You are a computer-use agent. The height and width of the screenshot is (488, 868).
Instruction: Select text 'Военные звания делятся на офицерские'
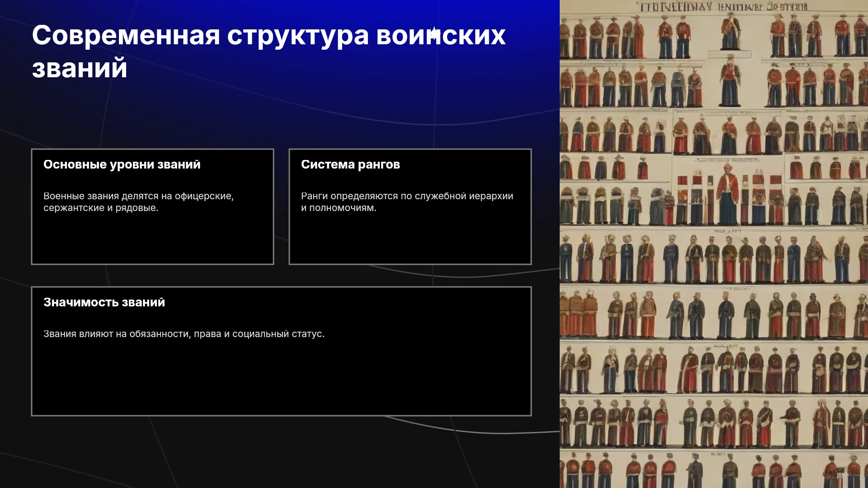(x=138, y=196)
